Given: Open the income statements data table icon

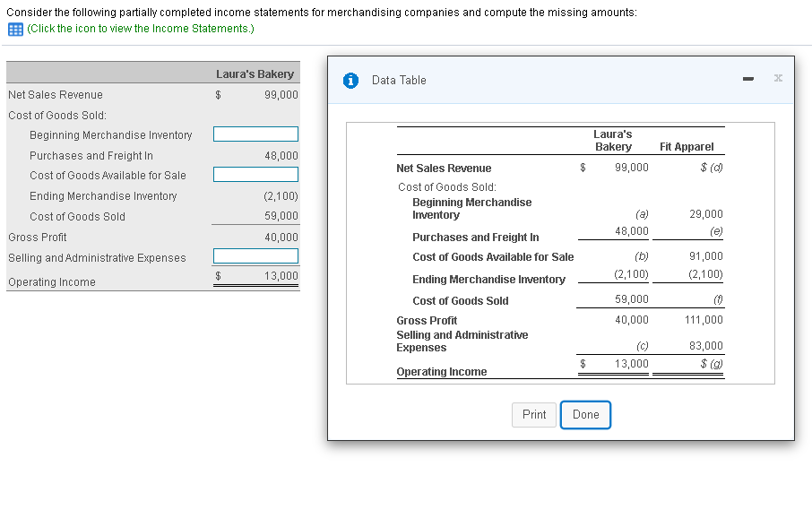Looking at the screenshot, I should [15, 30].
